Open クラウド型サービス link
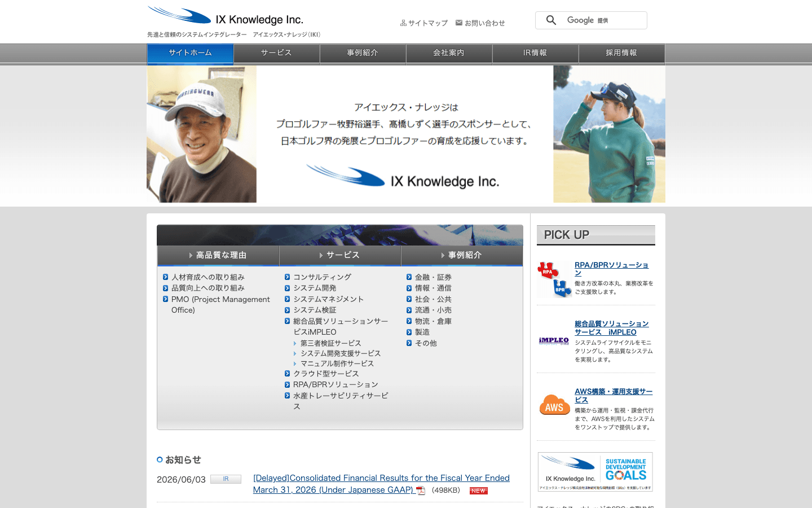812x508 pixels. [x=326, y=374]
